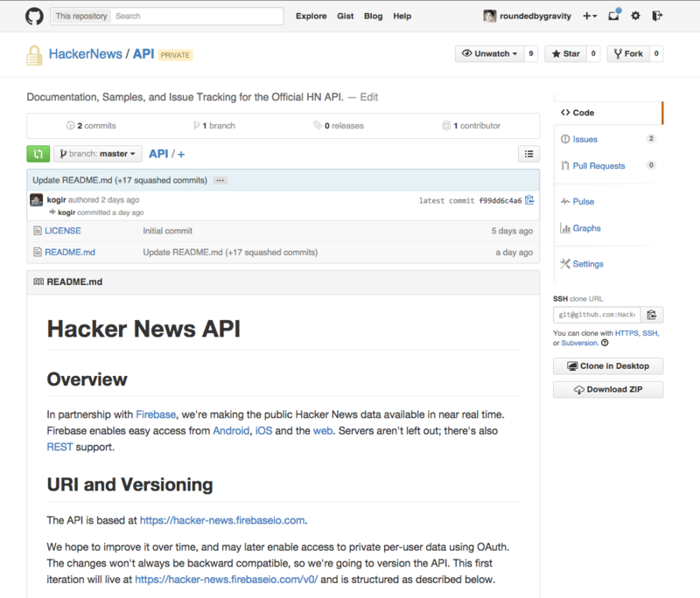Open the branch: master dropdown
The width and height of the screenshot is (700, 598).
(97, 154)
